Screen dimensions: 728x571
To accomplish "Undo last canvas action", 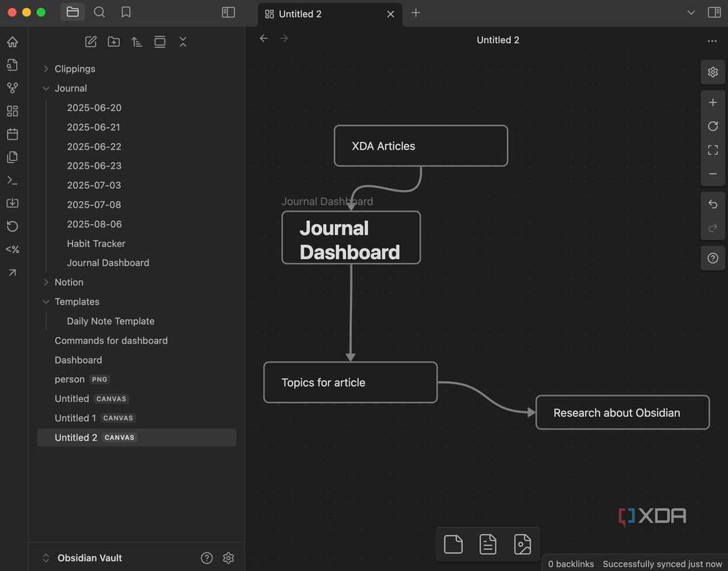I will click(x=712, y=204).
